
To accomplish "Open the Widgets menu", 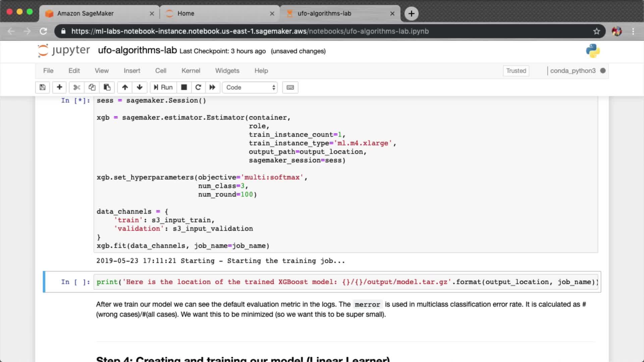I will pos(227,71).
